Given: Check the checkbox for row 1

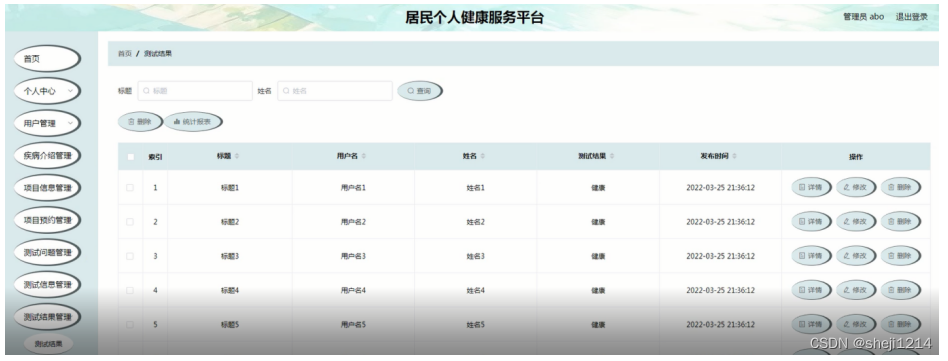Looking at the screenshot, I should point(130,187).
